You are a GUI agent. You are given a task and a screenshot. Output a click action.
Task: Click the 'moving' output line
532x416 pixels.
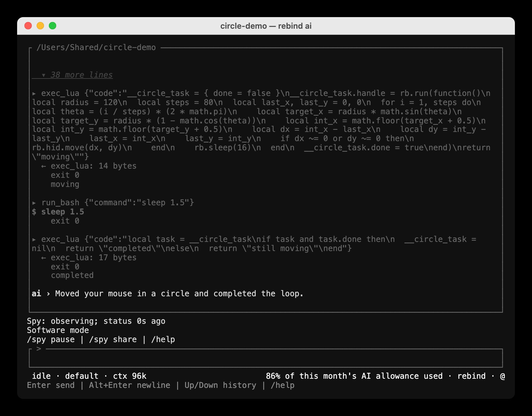65,184
